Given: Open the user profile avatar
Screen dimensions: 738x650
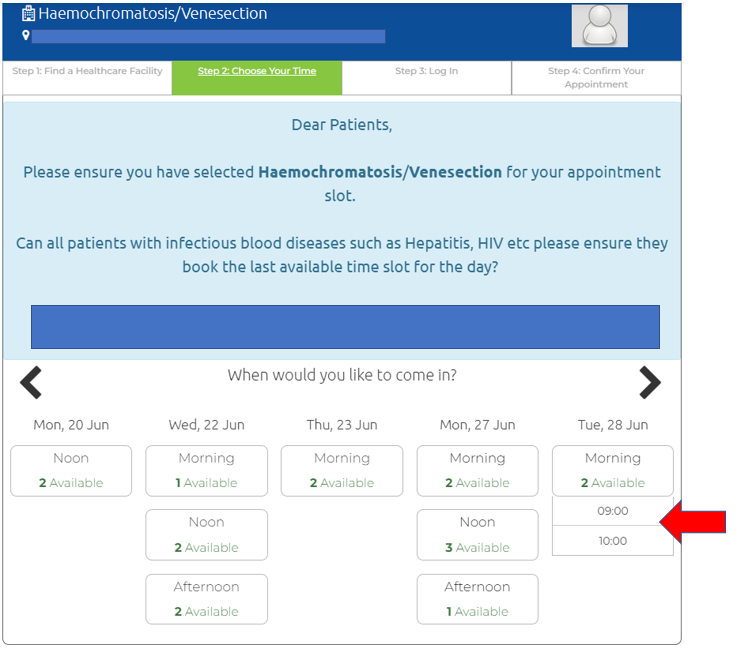Looking at the screenshot, I should 599,26.
